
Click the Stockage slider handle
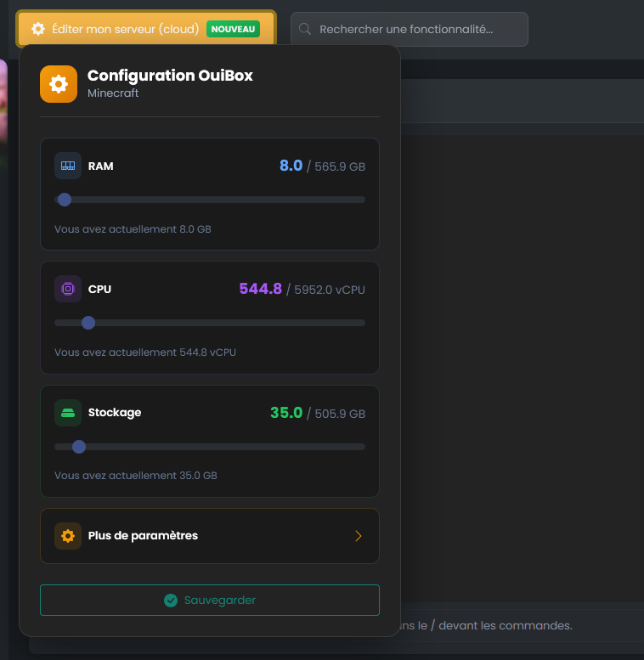(x=79, y=447)
